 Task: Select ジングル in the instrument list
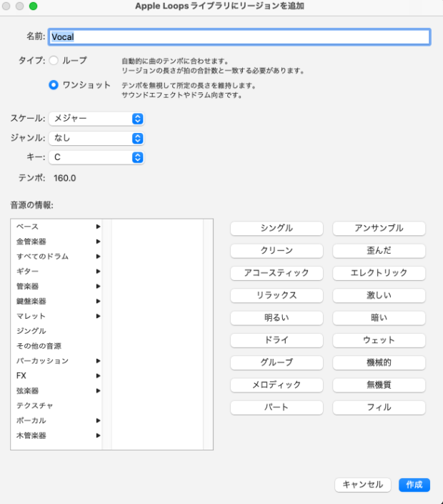coord(31,331)
